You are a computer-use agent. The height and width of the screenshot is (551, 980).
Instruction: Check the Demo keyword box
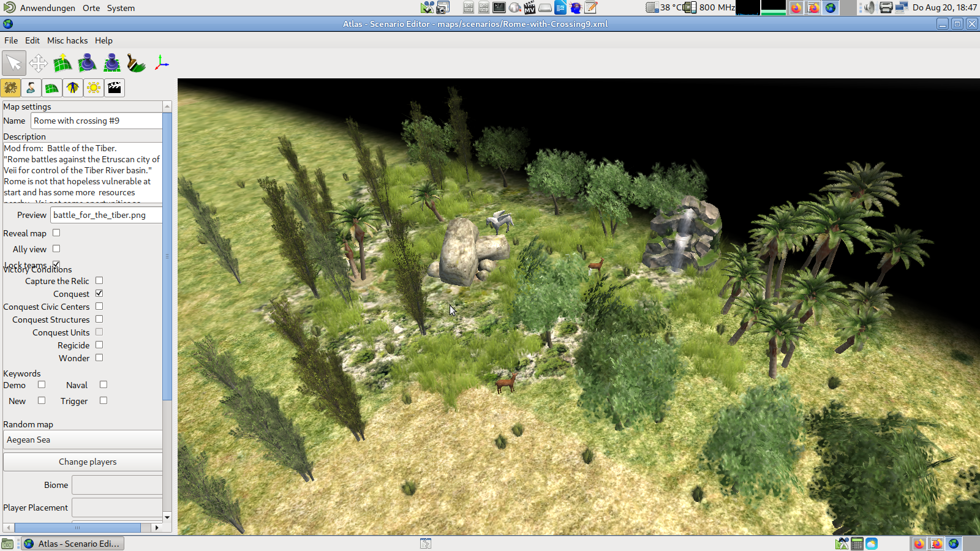coord(42,384)
